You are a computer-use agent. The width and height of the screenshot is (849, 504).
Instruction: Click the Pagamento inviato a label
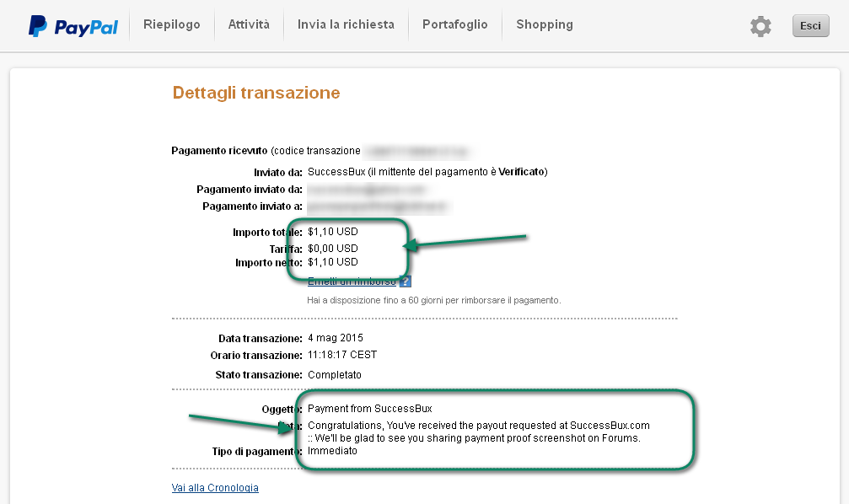click(252, 206)
